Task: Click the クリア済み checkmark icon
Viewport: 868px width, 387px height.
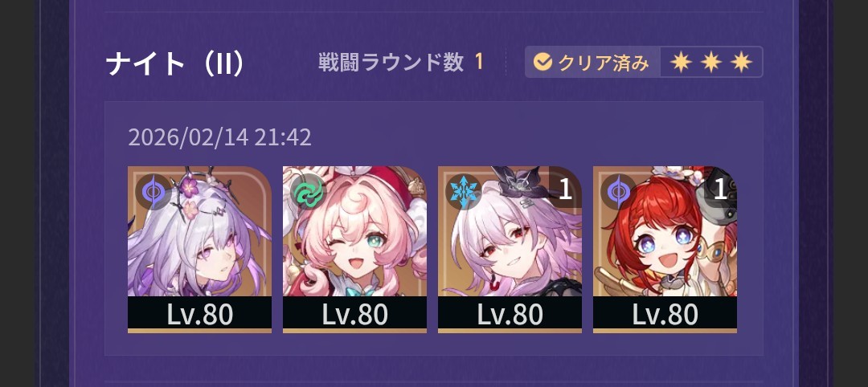Action: tap(543, 63)
